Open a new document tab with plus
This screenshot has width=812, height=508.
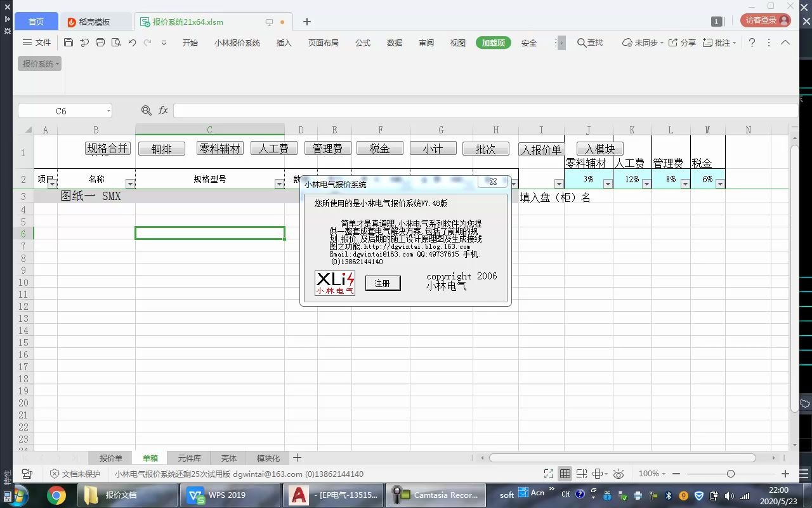[307, 22]
